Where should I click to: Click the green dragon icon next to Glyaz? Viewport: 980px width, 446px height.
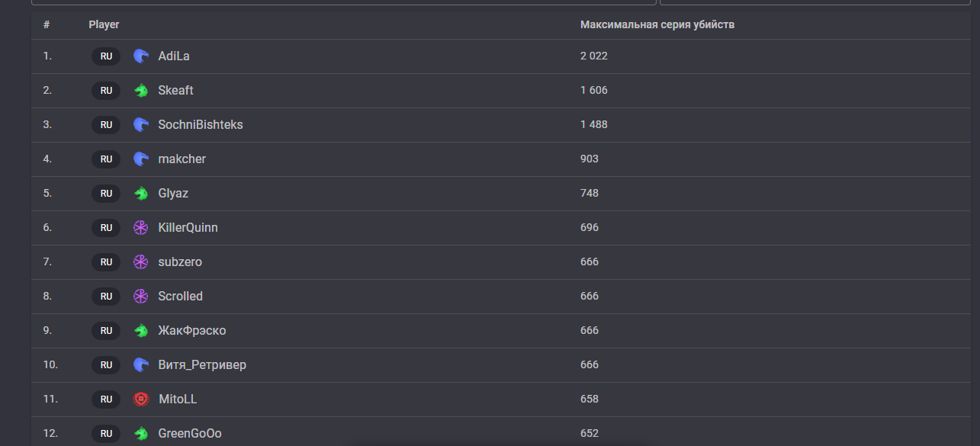tap(140, 193)
